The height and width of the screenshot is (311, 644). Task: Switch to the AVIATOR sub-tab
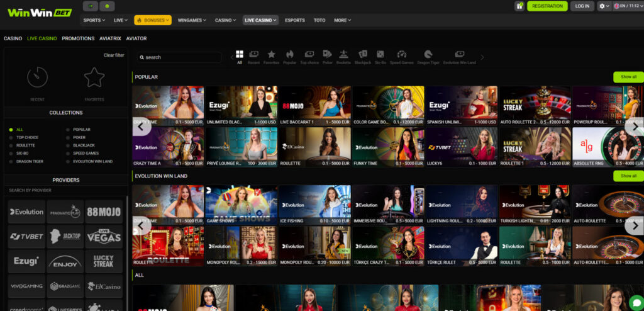click(136, 38)
